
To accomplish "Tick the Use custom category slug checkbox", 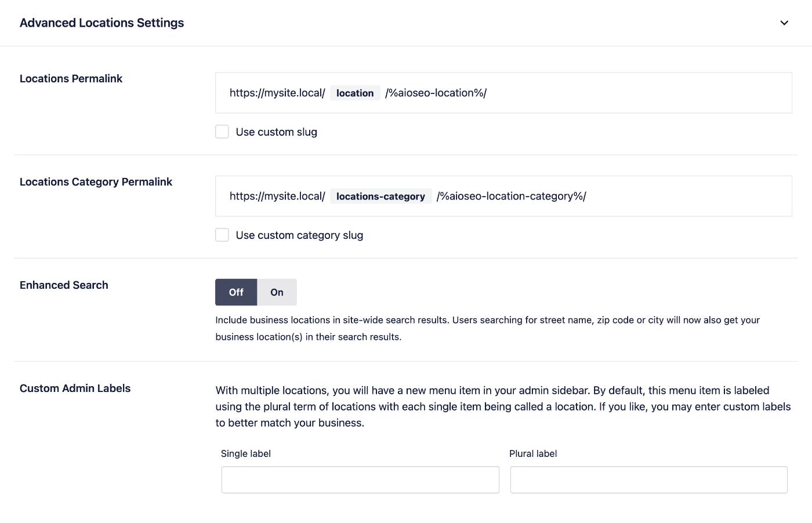I will (222, 235).
